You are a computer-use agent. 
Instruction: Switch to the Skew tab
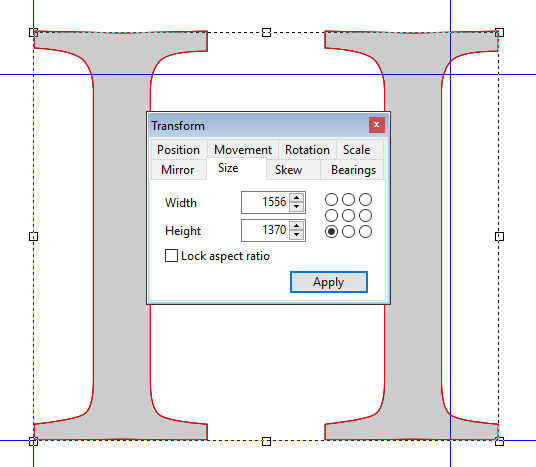click(293, 170)
